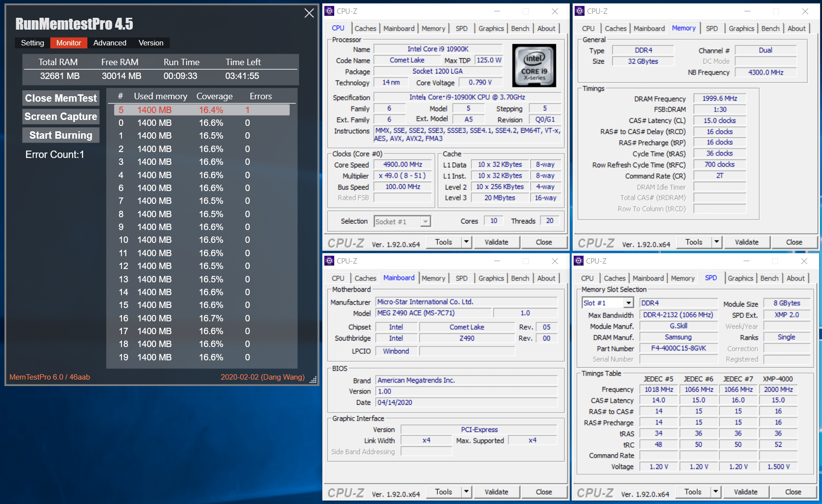Switch to Monitor tab in RunMemtestPro

(x=69, y=43)
